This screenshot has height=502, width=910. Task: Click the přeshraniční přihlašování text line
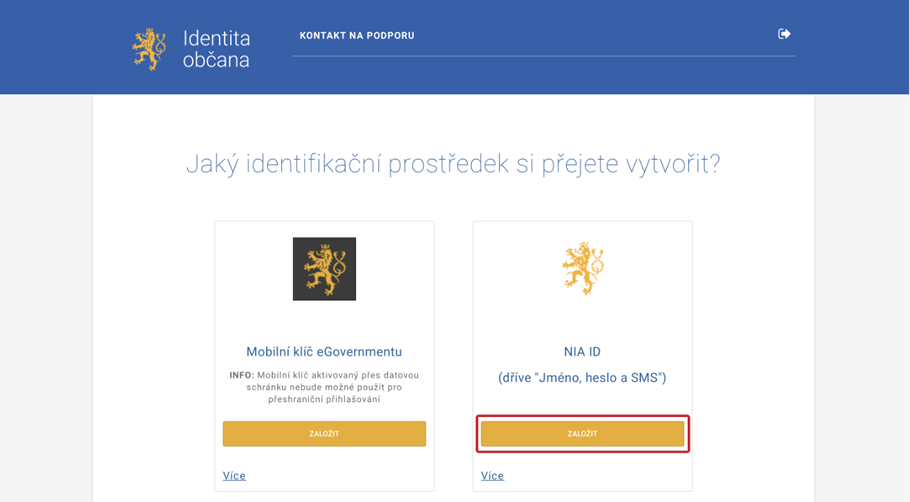324,399
